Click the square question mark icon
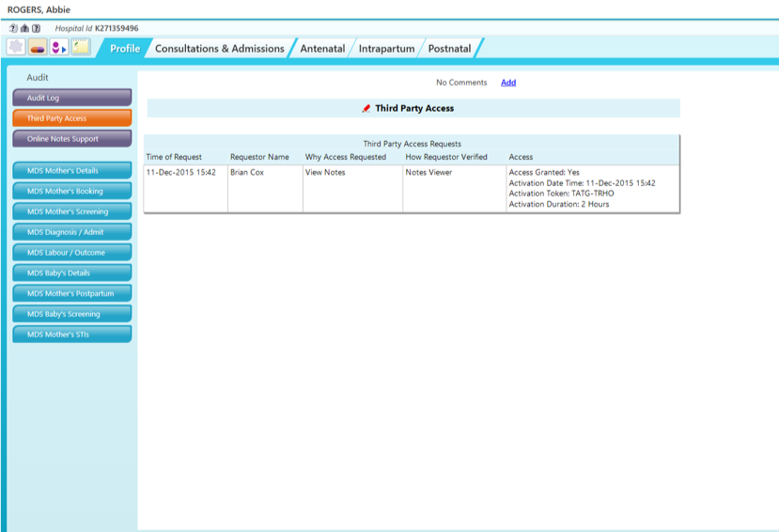This screenshot has width=779, height=532. coord(37,28)
